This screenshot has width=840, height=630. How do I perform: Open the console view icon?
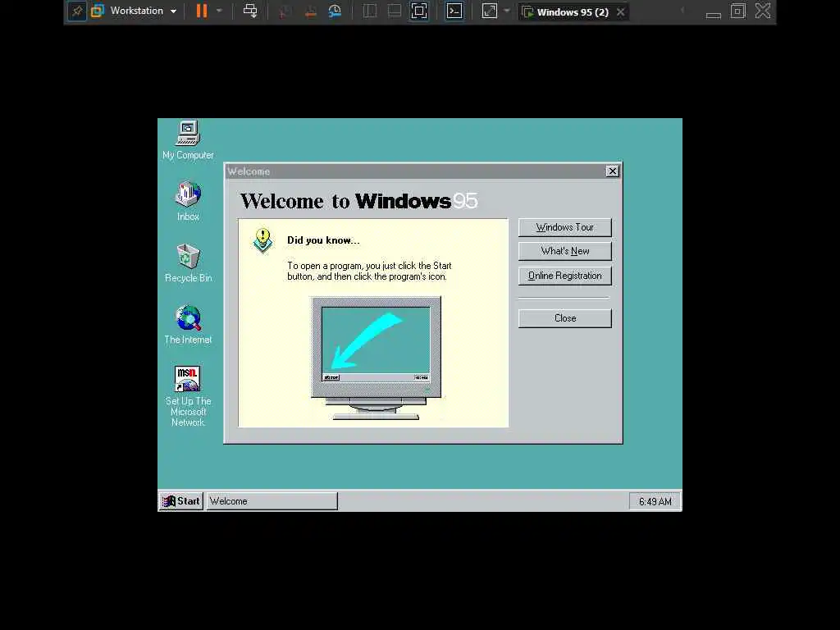[x=454, y=11]
